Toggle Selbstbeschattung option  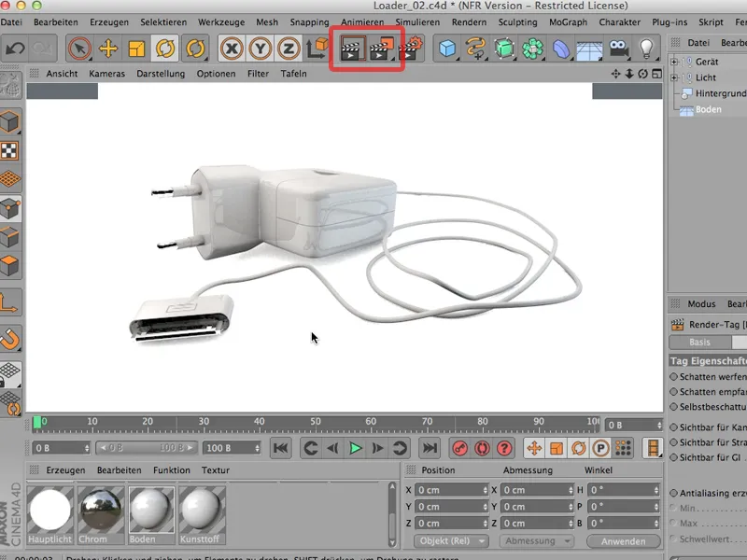tap(673, 407)
